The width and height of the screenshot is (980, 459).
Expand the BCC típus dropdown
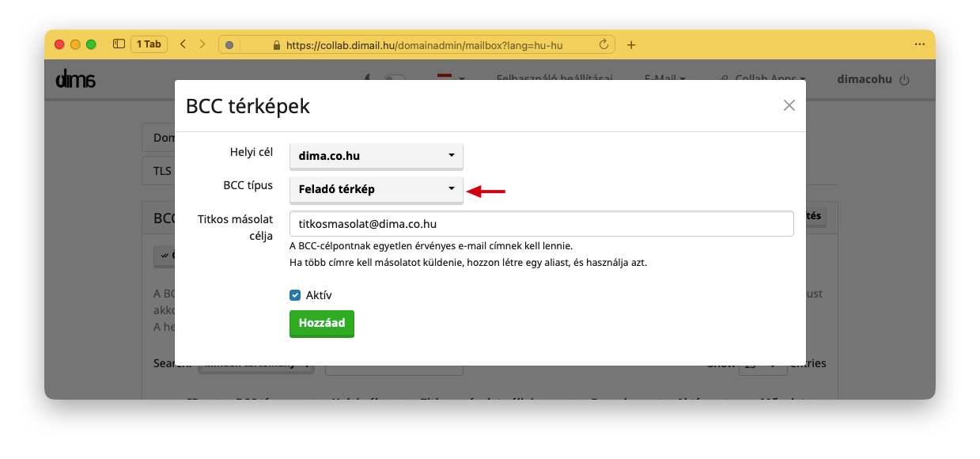[376, 189]
